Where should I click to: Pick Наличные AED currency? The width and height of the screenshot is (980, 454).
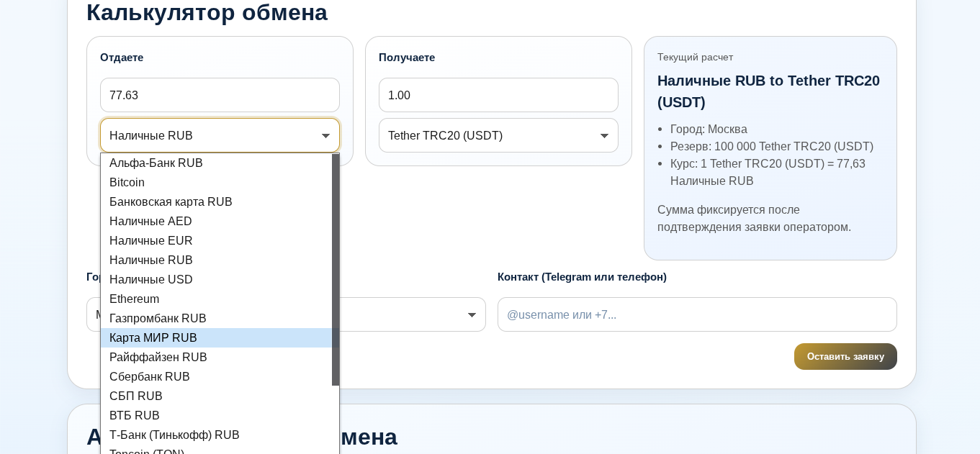[x=150, y=222]
